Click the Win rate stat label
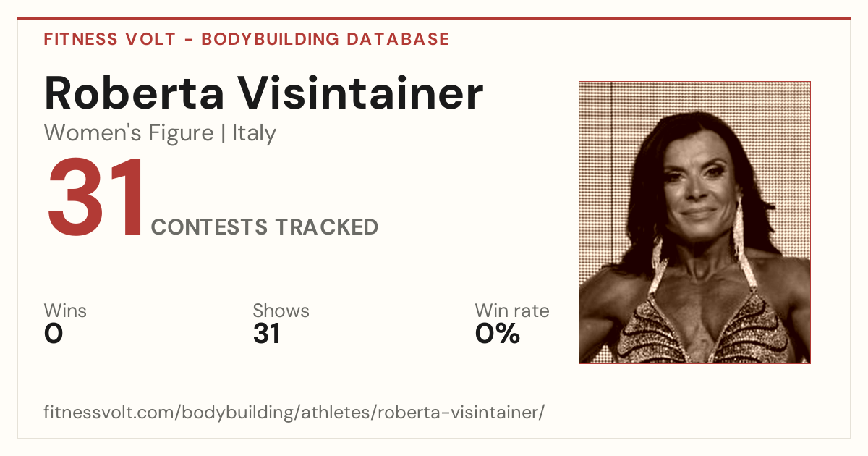Screen dimensions: 868x456 [x=512, y=311]
